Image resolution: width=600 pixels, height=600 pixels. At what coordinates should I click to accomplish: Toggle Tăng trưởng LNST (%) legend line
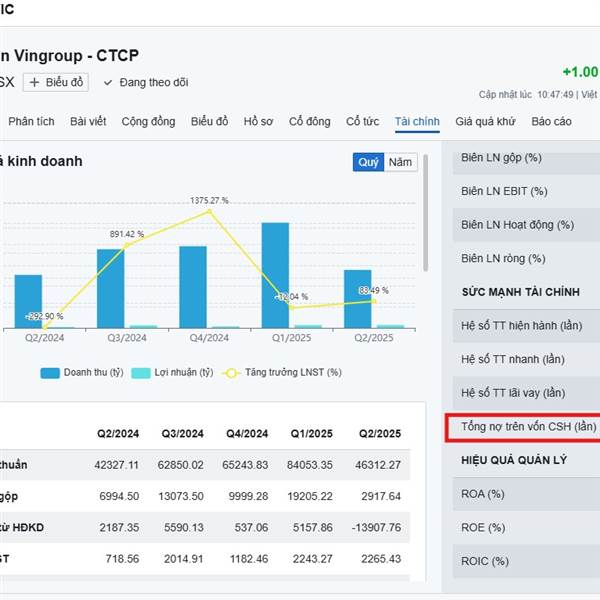[282, 373]
